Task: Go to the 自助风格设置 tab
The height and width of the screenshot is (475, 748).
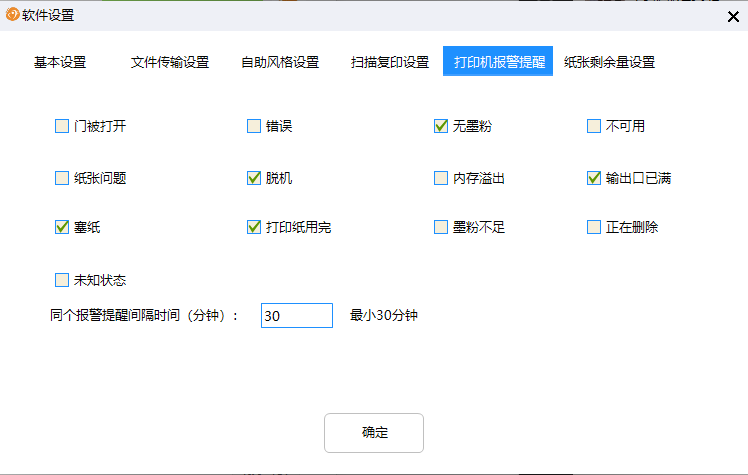Action: coord(280,62)
